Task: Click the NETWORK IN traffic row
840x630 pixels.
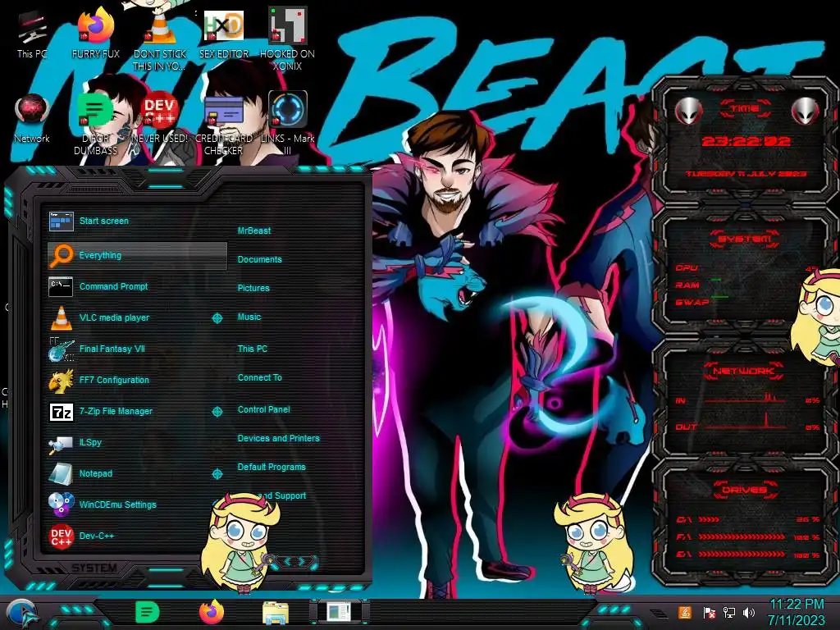Action: point(748,399)
